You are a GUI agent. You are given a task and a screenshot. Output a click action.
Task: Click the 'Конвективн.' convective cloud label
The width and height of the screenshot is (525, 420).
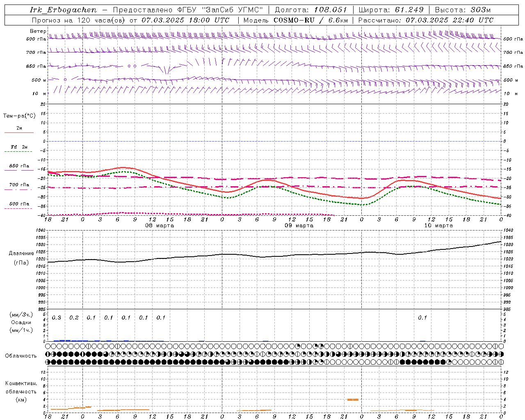click(21, 383)
